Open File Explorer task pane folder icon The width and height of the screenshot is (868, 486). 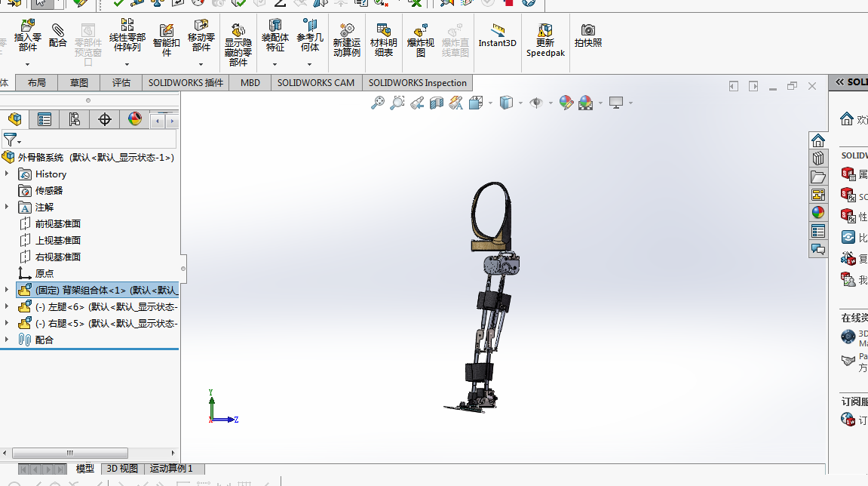point(818,177)
